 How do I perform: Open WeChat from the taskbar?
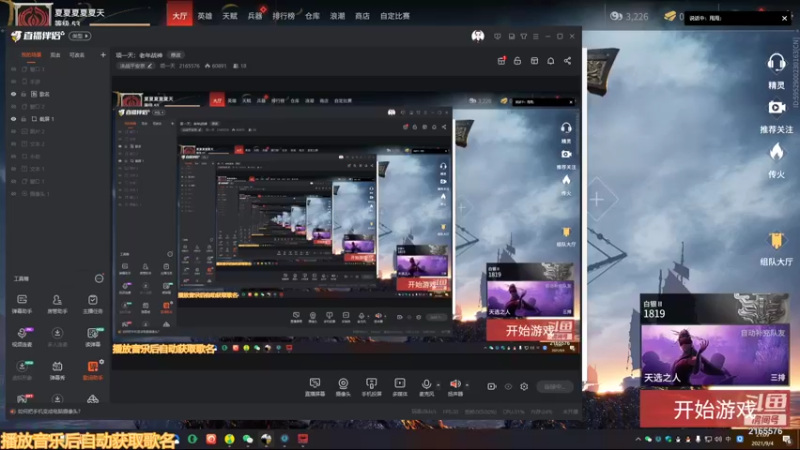247,439
